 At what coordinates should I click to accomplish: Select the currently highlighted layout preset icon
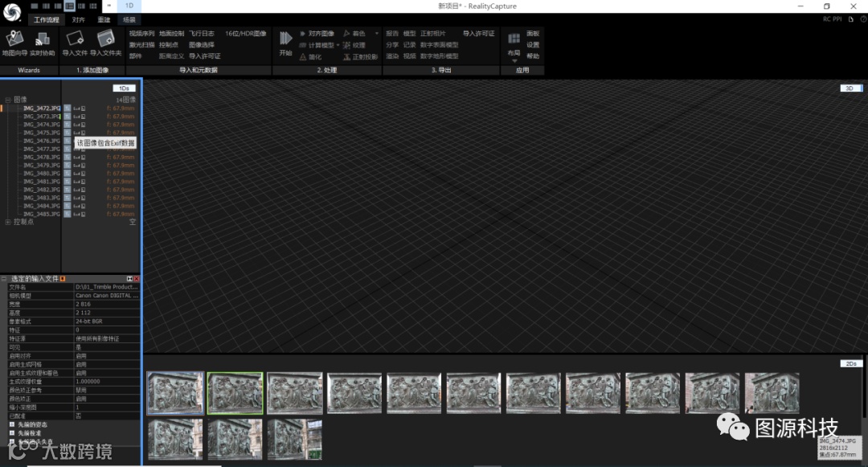[69, 6]
